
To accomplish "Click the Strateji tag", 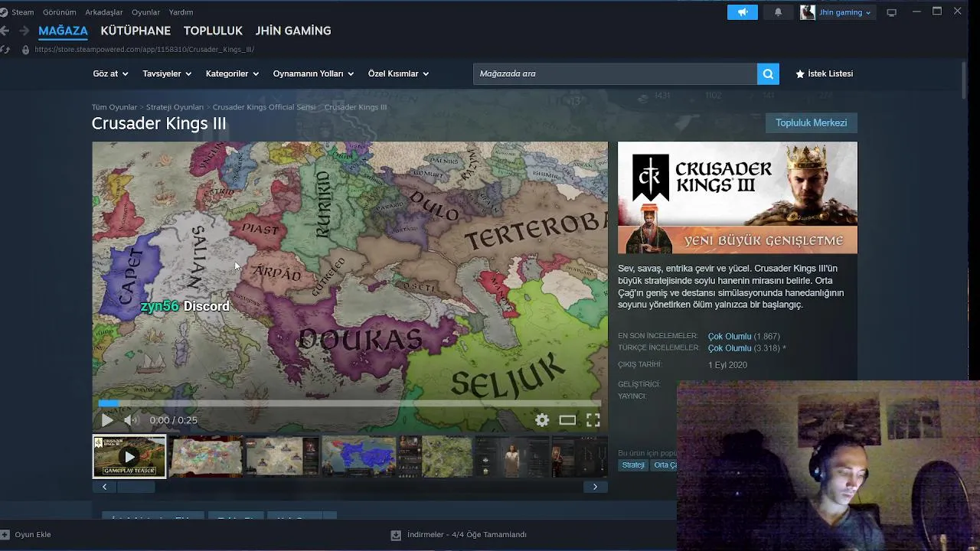I will [633, 465].
